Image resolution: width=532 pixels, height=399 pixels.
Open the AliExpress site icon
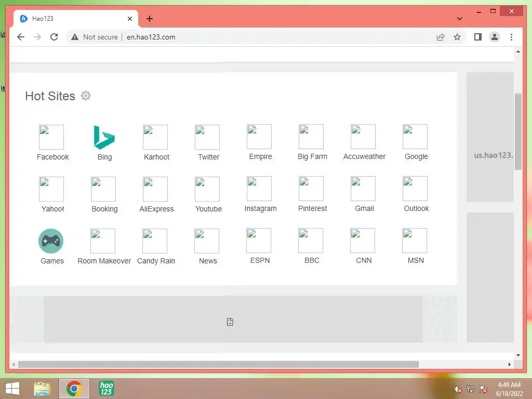[155, 189]
